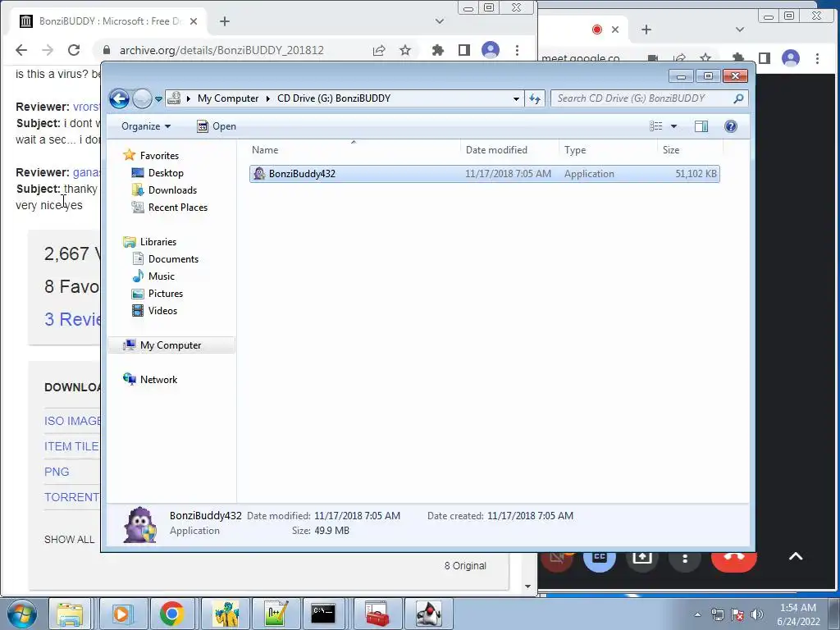Expand the view options dropdown arrow
Viewport: 840px width, 630px height.
[x=674, y=126]
